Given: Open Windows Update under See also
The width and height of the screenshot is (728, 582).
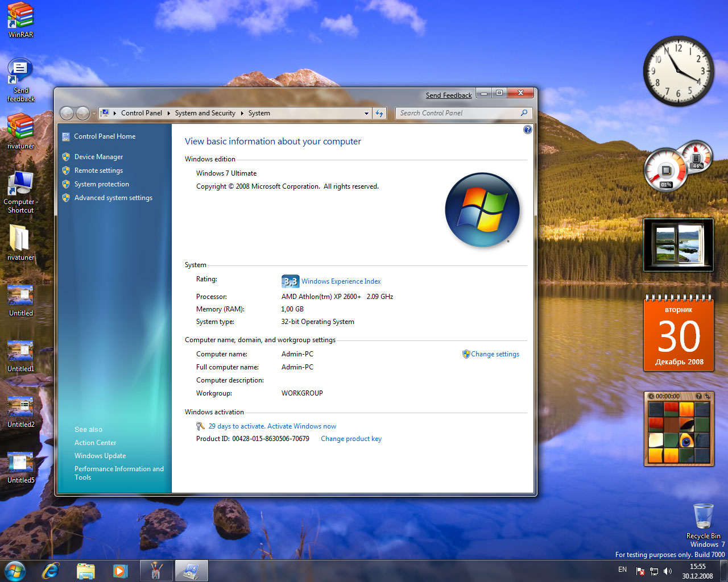Looking at the screenshot, I should pos(100,456).
